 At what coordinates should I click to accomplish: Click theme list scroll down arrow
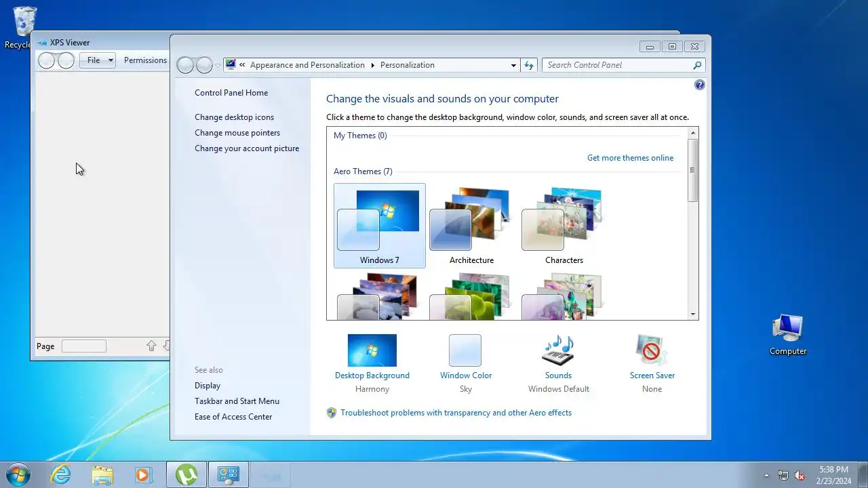coord(693,314)
